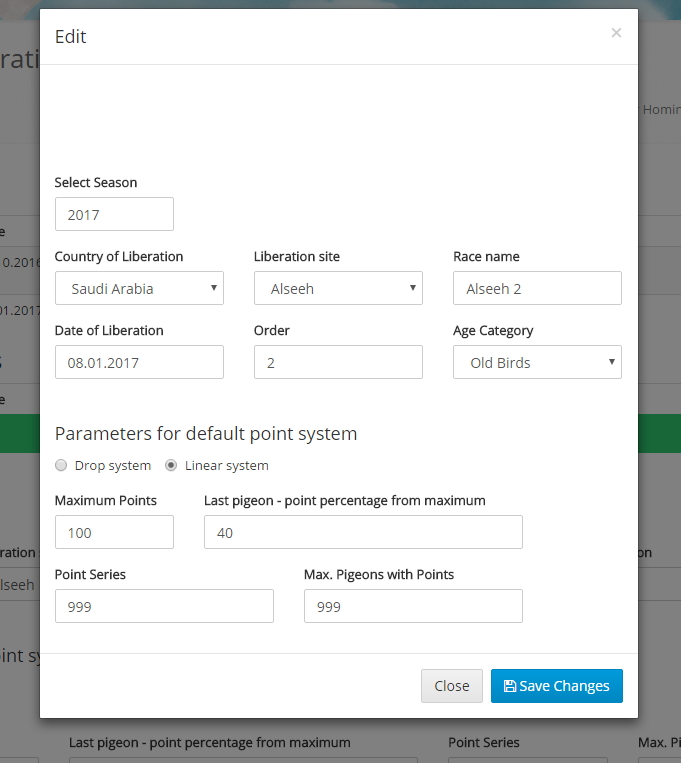Click the Select Season label
The width and height of the screenshot is (681, 763).
(x=96, y=182)
